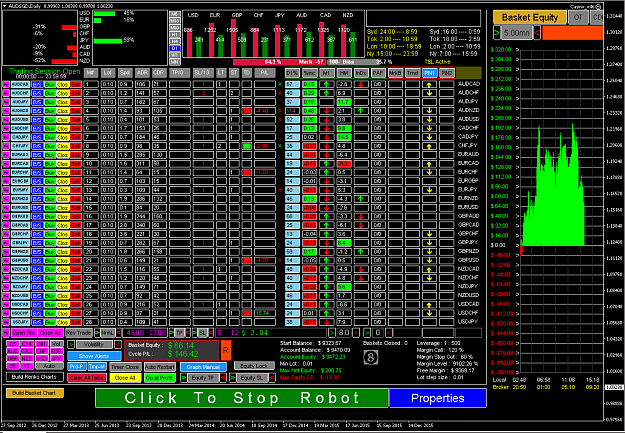Image resolution: width=625 pixels, height=433 pixels.
Task: Toggle the Equity Lock button
Action: pyautogui.click(x=254, y=366)
